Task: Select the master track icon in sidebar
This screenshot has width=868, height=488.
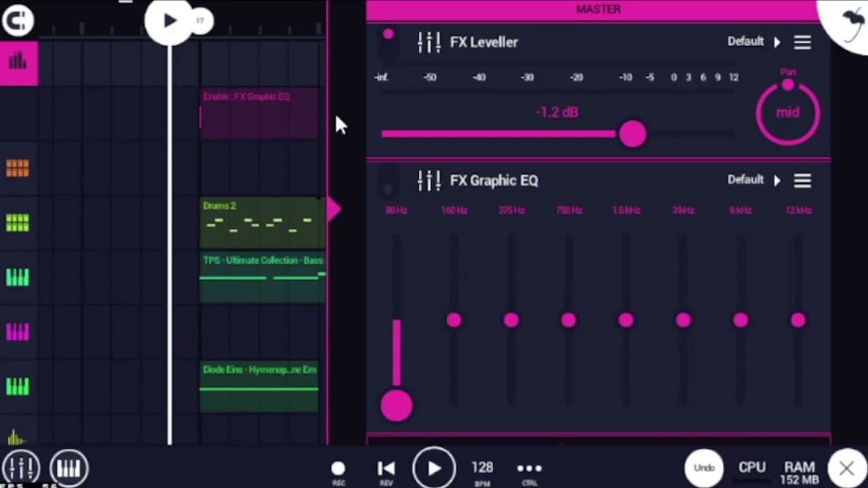Action: pyautogui.click(x=18, y=62)
